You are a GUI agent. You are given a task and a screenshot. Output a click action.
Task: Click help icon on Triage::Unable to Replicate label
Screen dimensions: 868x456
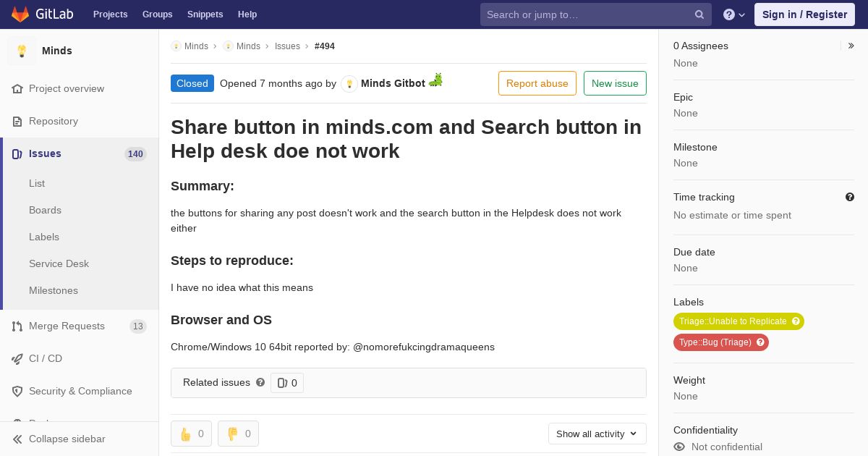pyautogui.click(x=796, y=321)
